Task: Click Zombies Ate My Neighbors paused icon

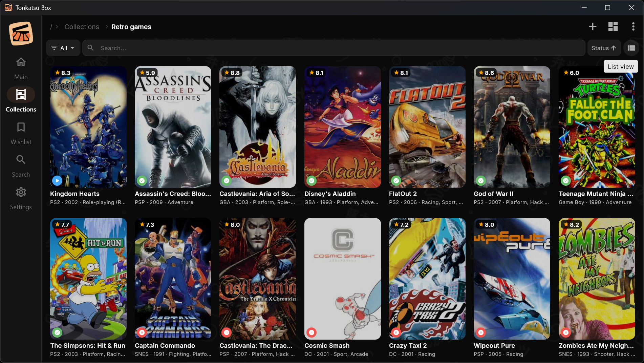Action: coord(566,332)
